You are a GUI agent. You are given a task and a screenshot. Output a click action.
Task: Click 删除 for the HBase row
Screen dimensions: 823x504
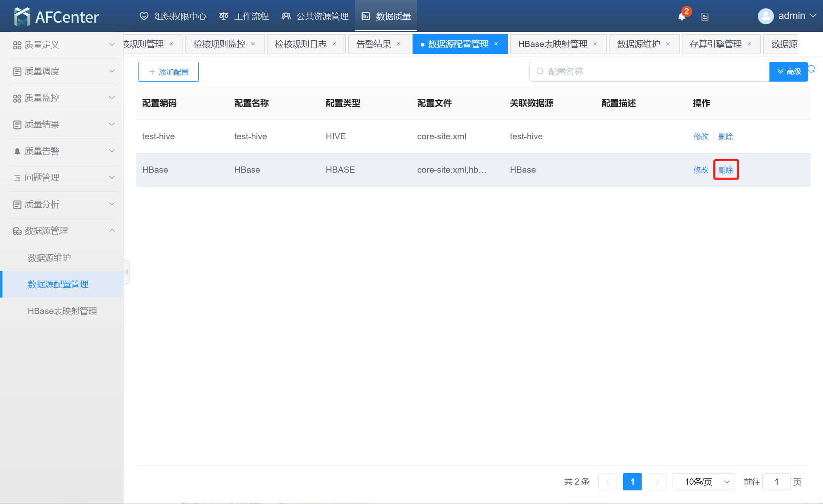[x=725, y=170]
